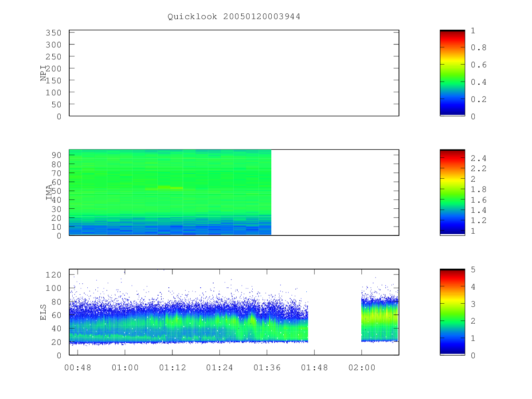Click the 0.6 label on NPI colorbar
The height and width of the screenshot is (399, 532).
pos(478,65)
